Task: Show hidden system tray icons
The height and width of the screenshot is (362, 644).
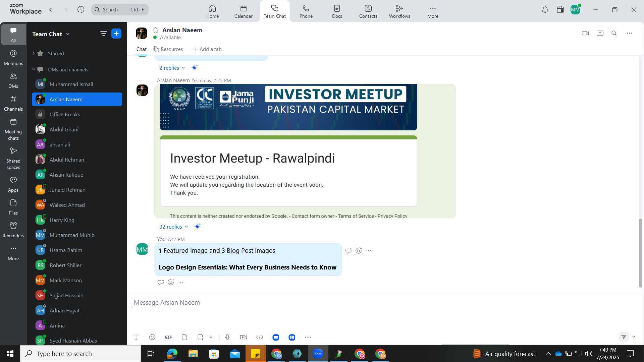Action: pyautogui.click(x=548, y=354)
